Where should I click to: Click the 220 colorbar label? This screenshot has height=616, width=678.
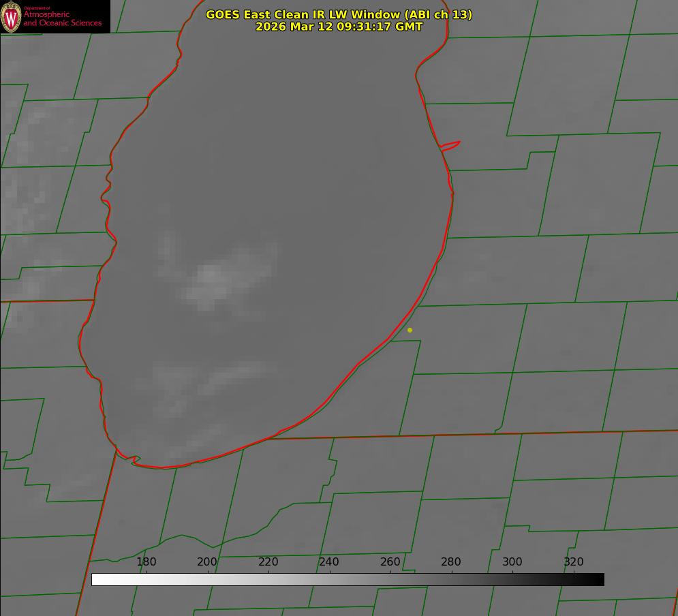point(268,561)
